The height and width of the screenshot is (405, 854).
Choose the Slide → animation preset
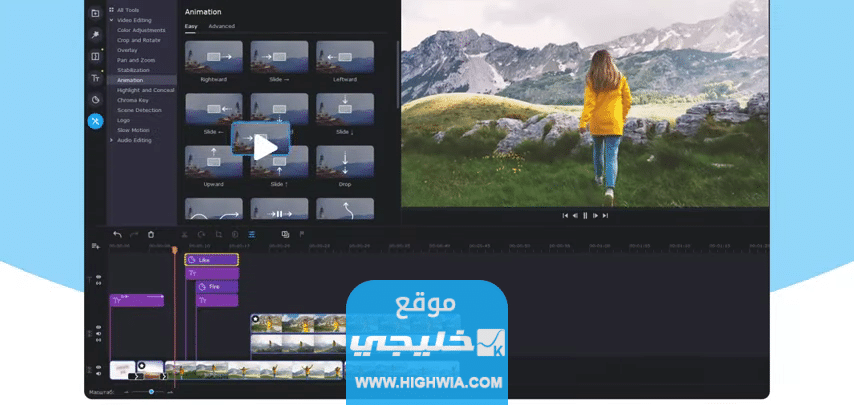pos(279,57)
